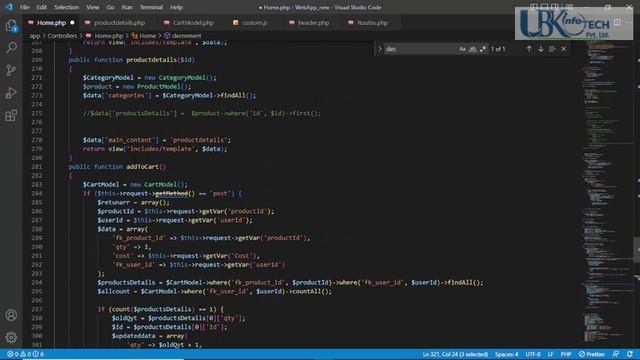
Task: Open Run and Debug view
Action: tap(11, 93)
